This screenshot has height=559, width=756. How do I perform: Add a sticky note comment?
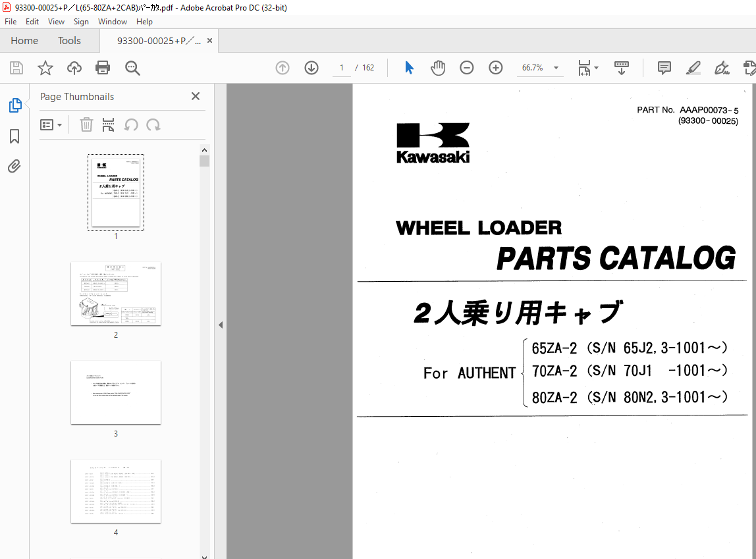pos(664,68)
